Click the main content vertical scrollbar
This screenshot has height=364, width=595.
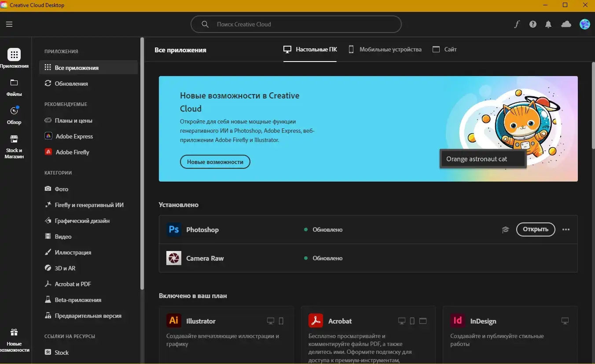pos(592,106)
